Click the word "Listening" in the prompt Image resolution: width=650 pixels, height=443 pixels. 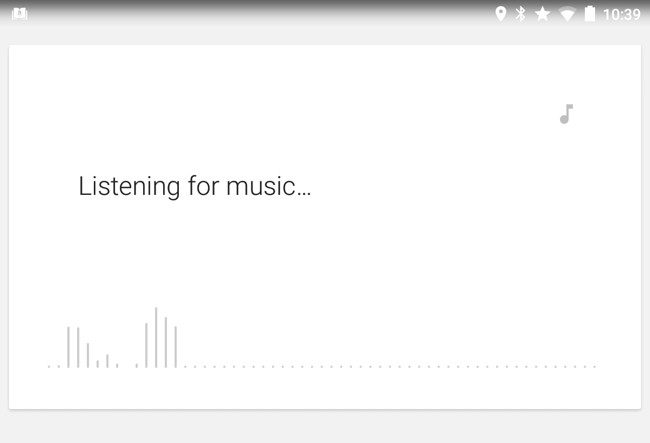129,187
